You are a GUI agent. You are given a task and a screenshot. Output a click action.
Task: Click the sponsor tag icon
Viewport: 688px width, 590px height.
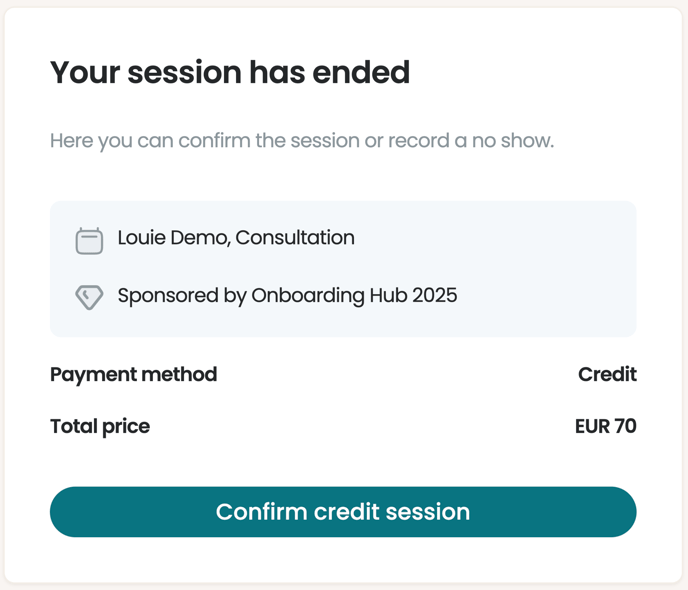[89, 297]
